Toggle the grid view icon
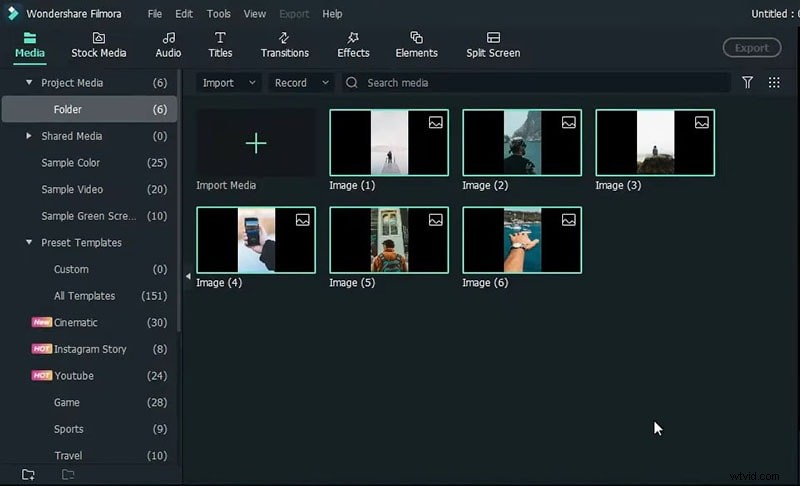The width and height of the screenshot is (800, 486). (774, 82)
